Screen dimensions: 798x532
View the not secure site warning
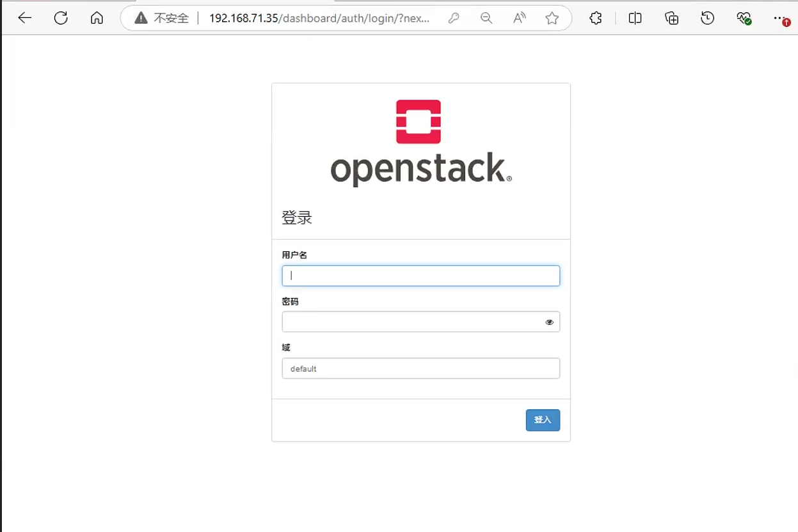(x=141, y=19)
